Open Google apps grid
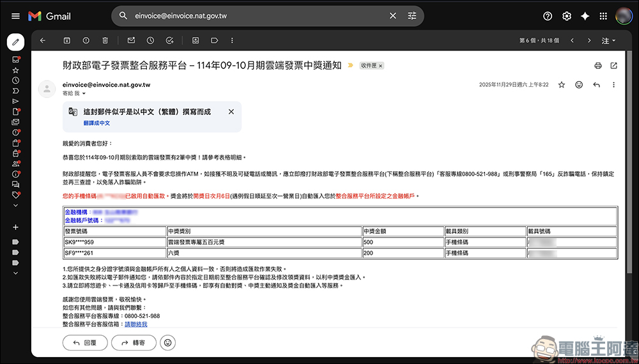 pos(604,17)
